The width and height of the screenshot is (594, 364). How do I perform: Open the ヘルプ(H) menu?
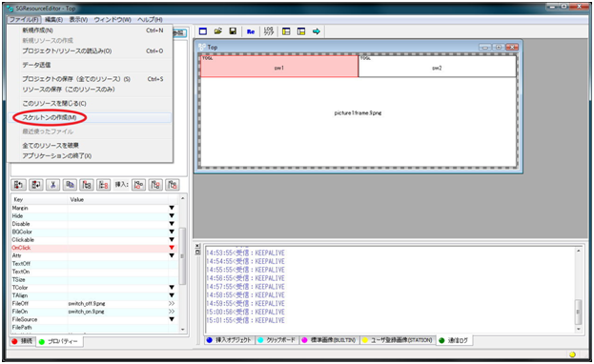pyautogui.click(x=150, y=19)
